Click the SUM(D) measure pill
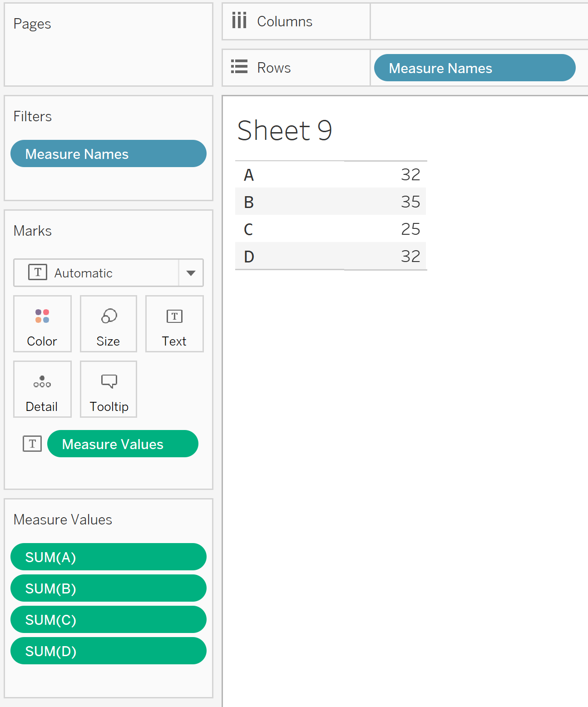The image size is (588, 707). pos(108,651)
